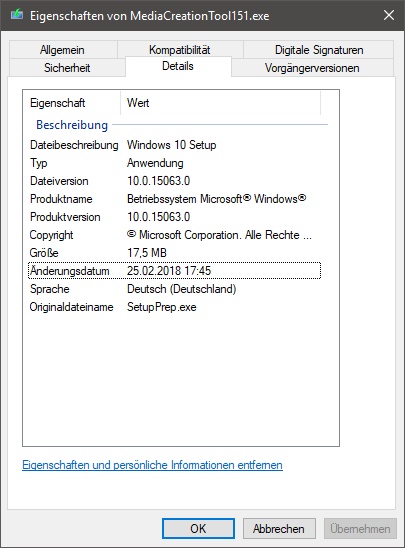
Task: Click the Wert column header
Action: tap(220, 103)
